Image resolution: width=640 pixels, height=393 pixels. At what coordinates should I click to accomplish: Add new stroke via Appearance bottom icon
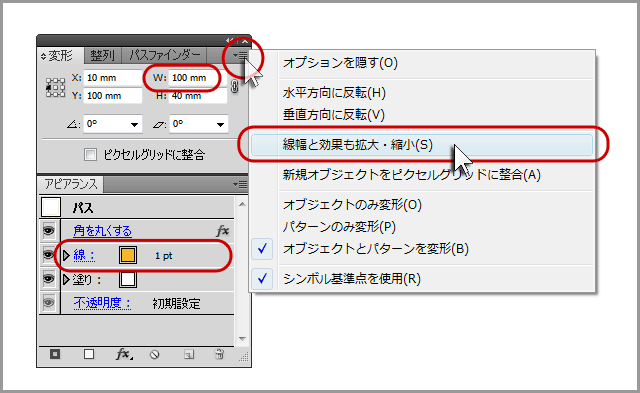click(x=55, y=354)
